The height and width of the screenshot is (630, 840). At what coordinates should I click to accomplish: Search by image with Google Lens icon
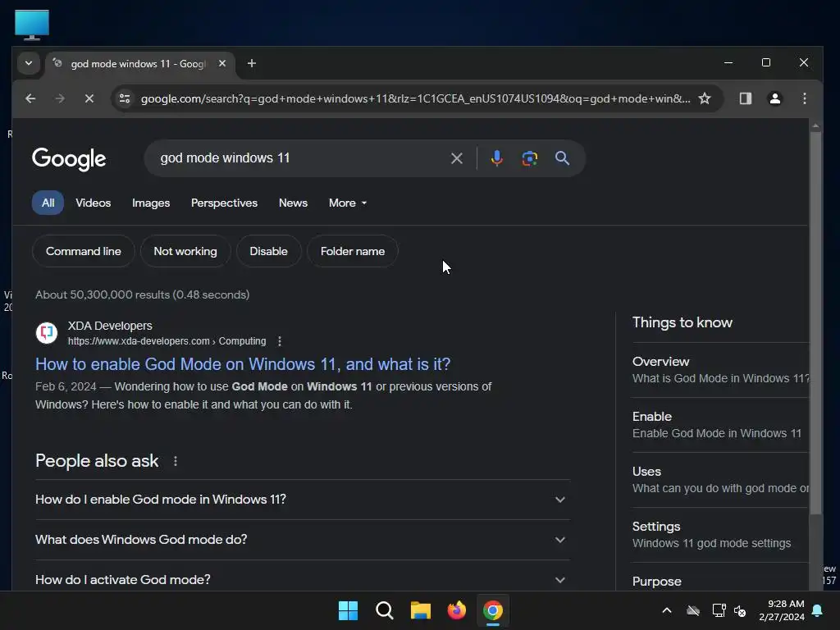[x=529, y=158]
